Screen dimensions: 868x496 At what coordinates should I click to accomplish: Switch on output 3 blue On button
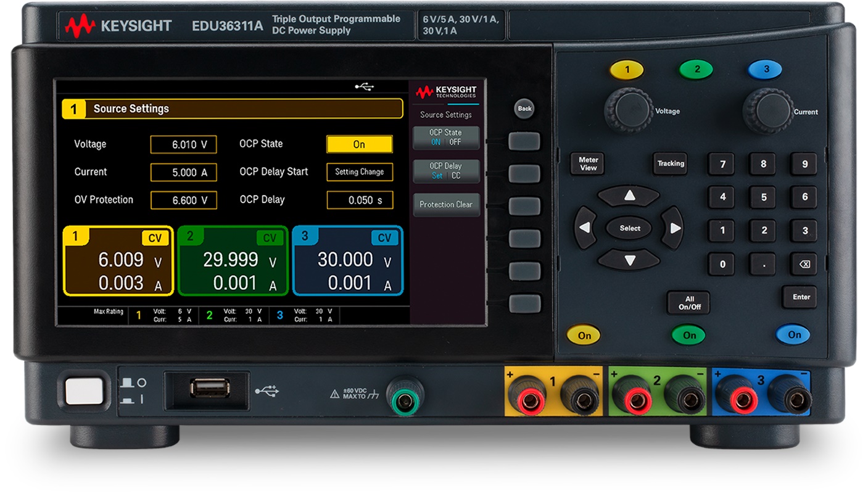pyautogui.click(x=794, y=334)
